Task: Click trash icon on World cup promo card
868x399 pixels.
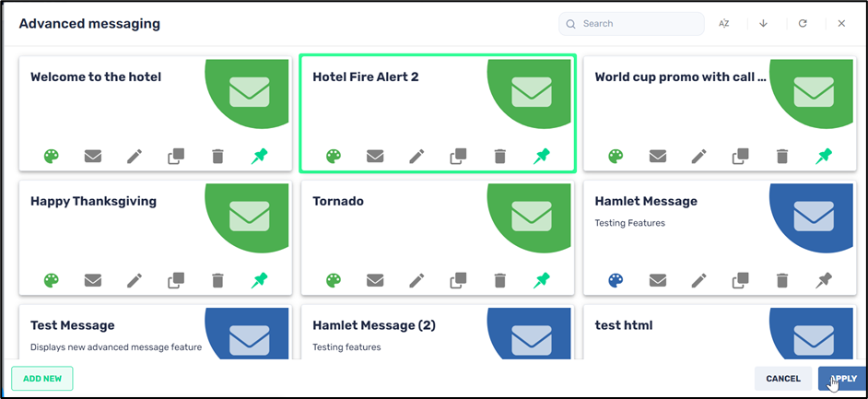Action: (782, 157)
